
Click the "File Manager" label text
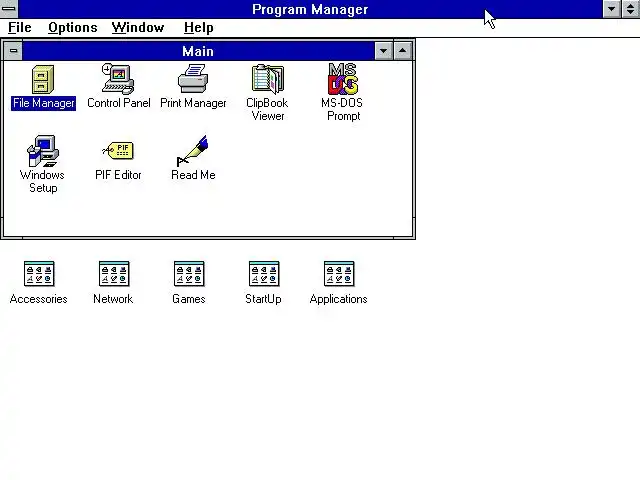click(x=43, y=103)
